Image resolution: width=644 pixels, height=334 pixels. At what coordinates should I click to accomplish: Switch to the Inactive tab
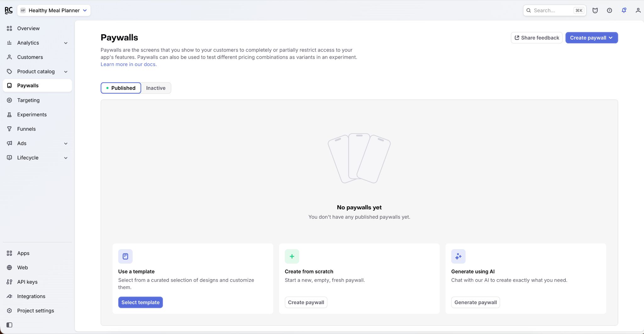(156, 88)
